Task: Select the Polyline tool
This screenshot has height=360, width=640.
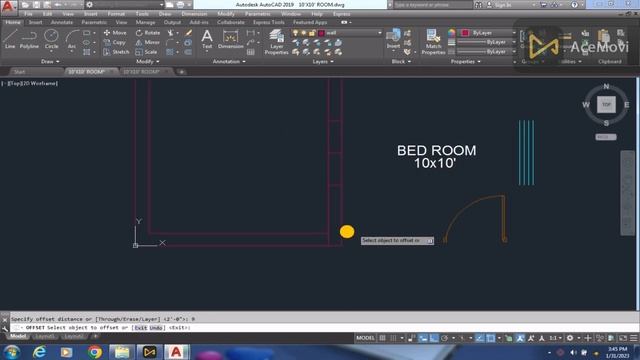Action: pyautogui.click(x=29, y=39)
